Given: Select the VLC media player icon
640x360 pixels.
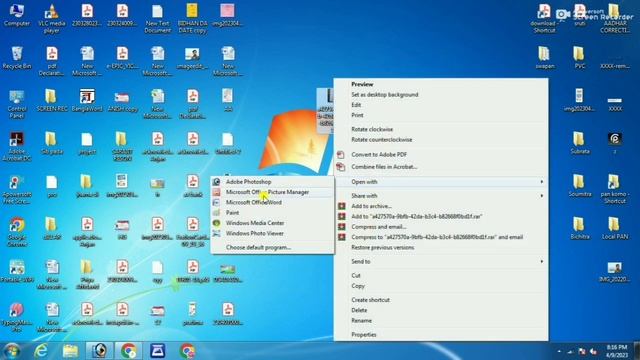Looking at the screenshot, I should [51, 18].
